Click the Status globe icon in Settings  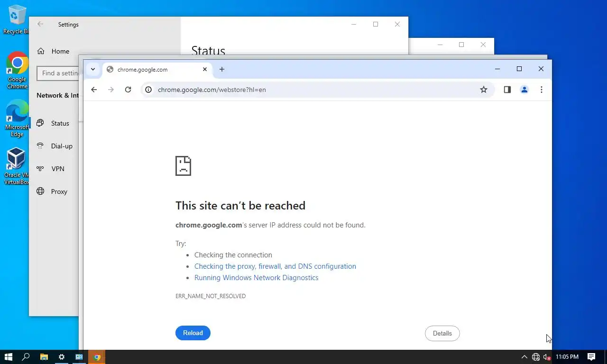(40, 123)
